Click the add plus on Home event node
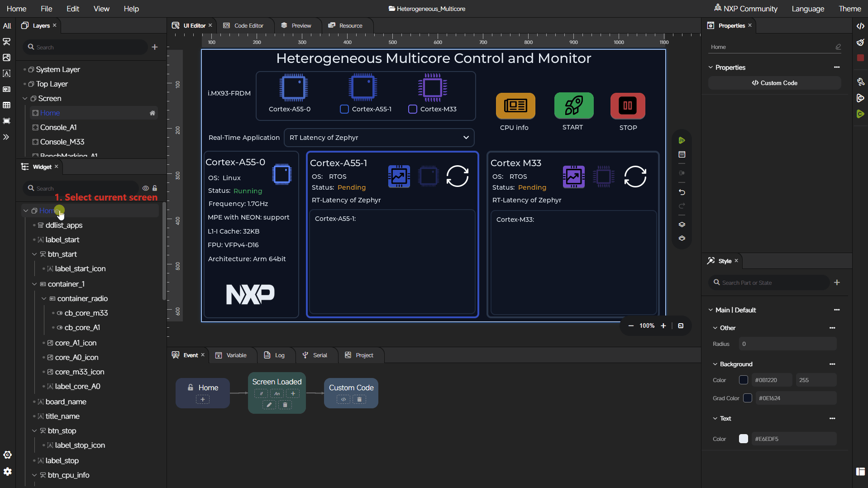The width and height of the screenshot is (868, 488). [x=203, y=400]
